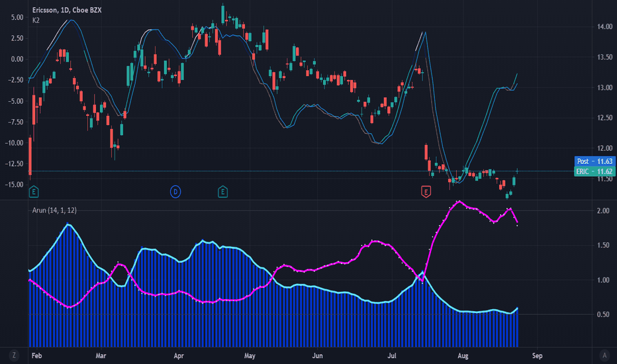Click the 1.00 value on the Arun scale
This screenshot has height=364, width=617.
click(x=603, y=280)
